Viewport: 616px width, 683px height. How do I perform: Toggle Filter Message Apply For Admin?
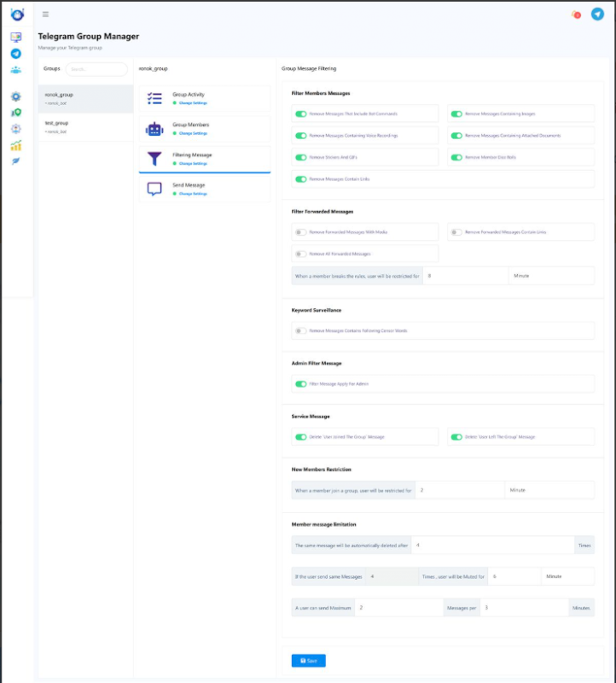[301, 384]
